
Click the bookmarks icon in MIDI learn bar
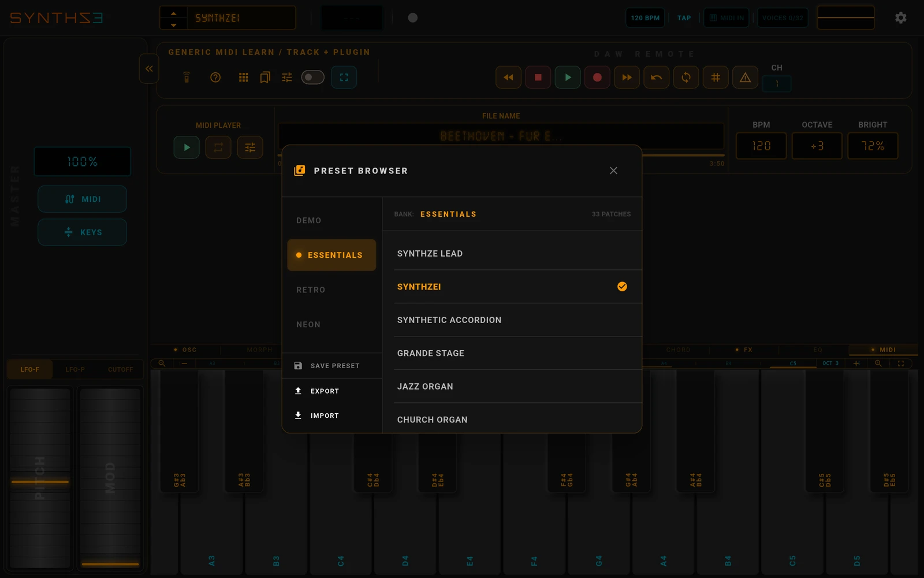[x=265, y=77]
